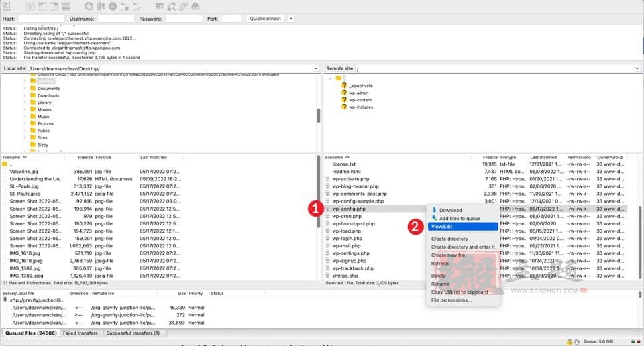Screen dimensions: 644x346
Task: Click the parent directory folder icon in local list
Action: (x=5, y=164)
